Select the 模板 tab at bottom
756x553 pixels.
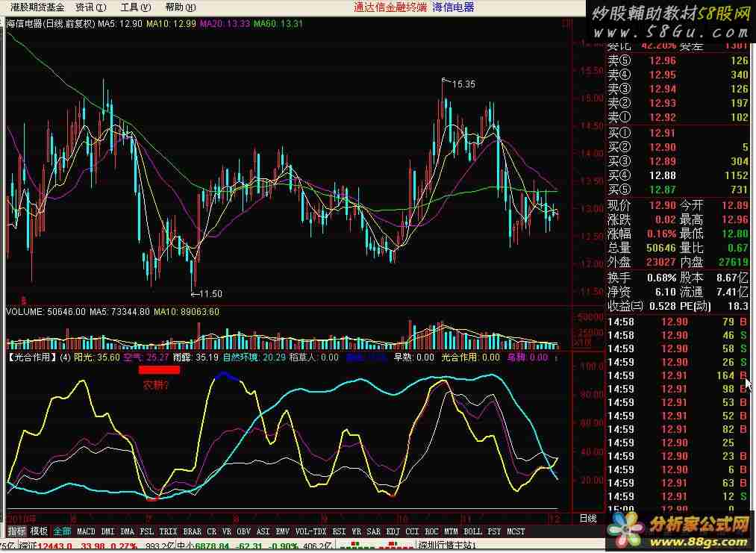pyautogui.click(x=40, y=531)
